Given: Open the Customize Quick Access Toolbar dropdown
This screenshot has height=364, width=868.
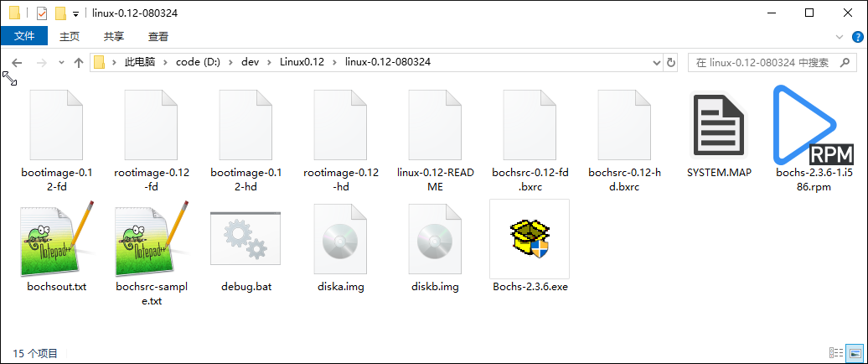Looking at the screenshot, I should (75, 13).
